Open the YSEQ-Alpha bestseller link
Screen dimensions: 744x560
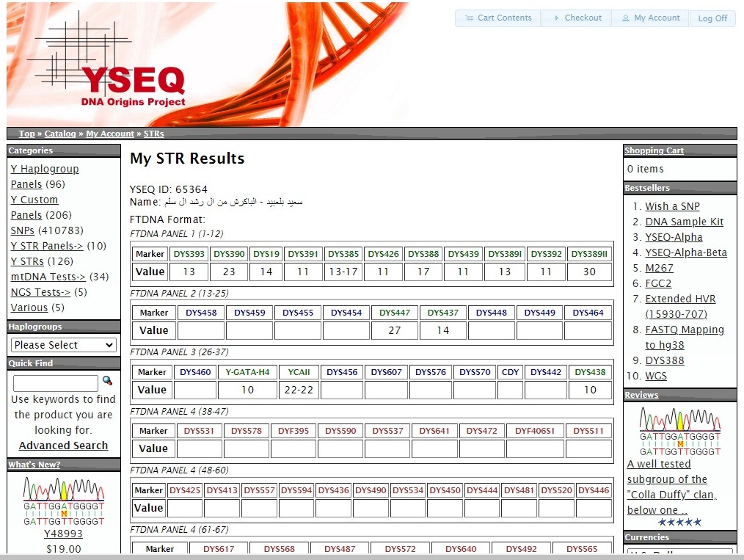click(674, 237)
